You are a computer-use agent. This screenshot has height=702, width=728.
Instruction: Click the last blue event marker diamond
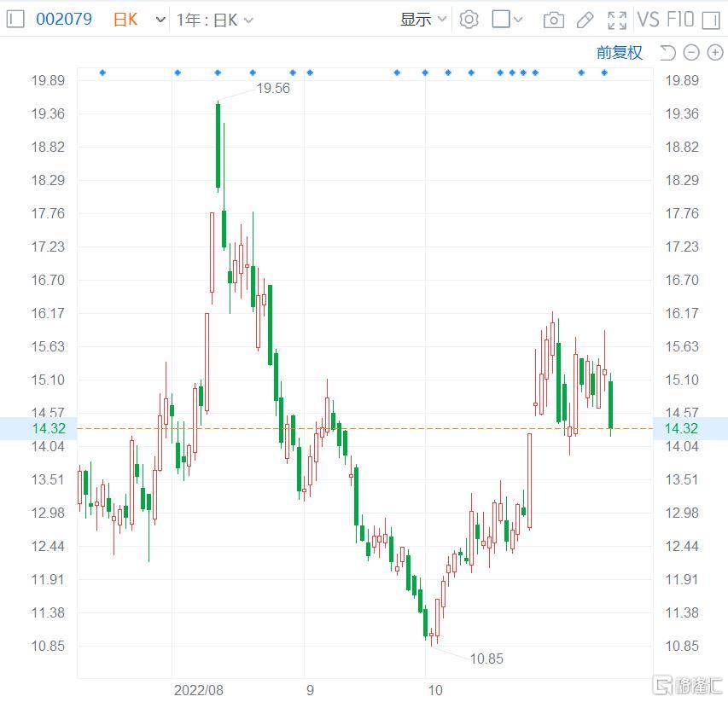click(604, 73)
